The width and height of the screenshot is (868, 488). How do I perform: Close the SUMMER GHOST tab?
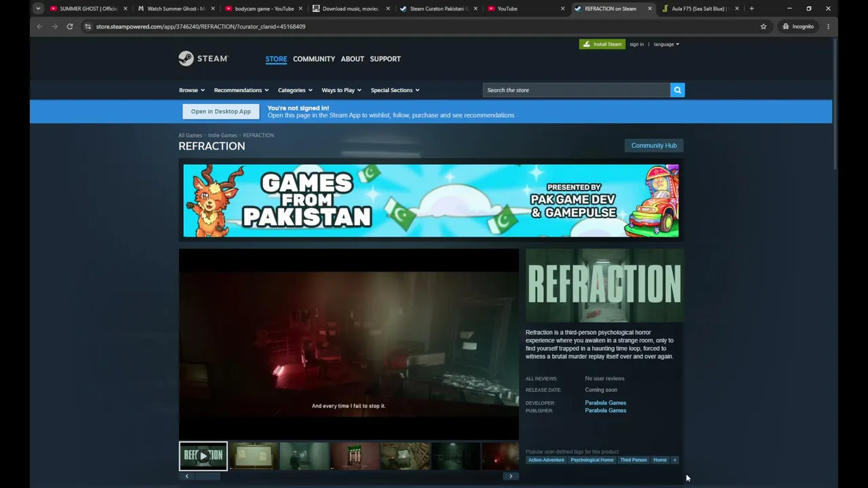pyautogui.click(x=125, y=9)
